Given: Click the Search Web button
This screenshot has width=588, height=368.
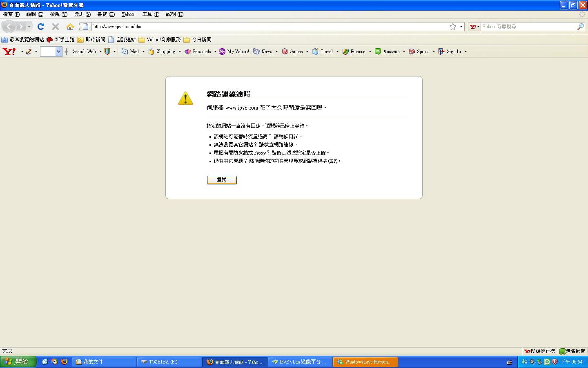Looking at the screenshot, I should pyautogui.click(x=84, y=52).
